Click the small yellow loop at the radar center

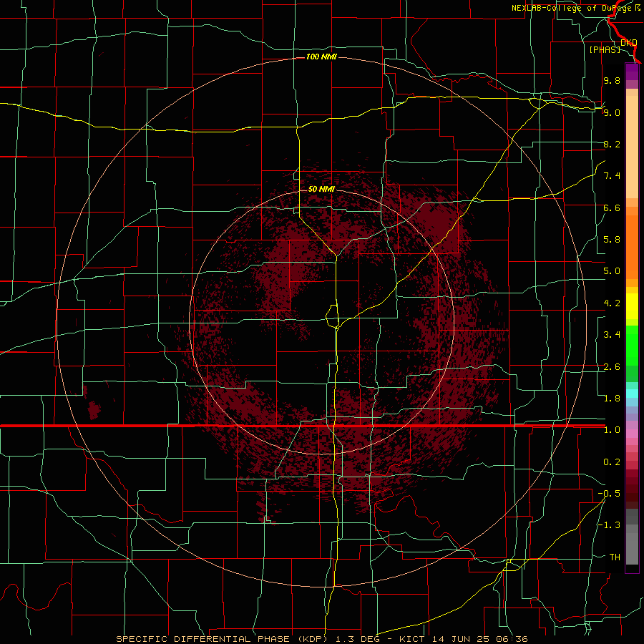tap(332, 316)
